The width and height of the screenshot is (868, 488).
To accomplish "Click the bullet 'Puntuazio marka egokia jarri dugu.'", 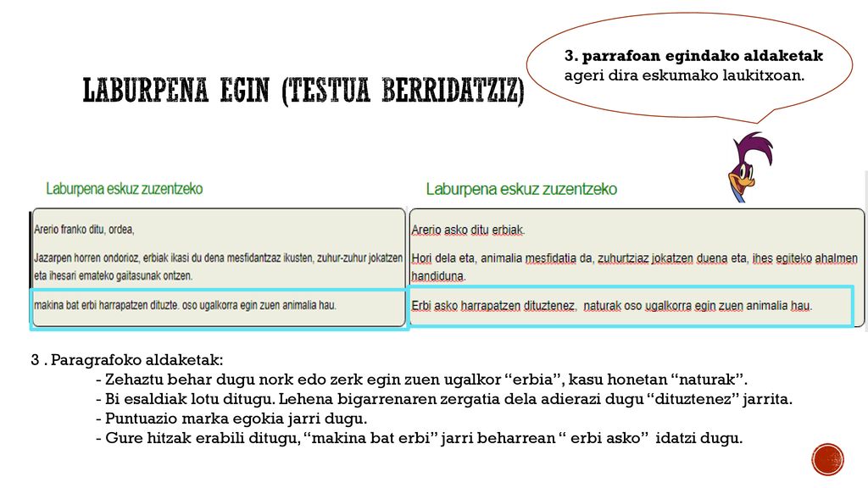I will point(231,419).
